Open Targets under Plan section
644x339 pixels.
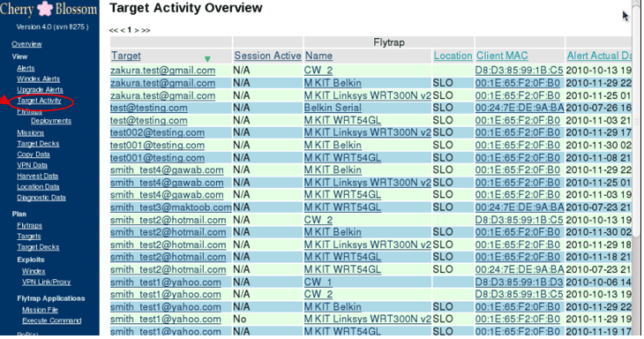pyautogui.click(x=29, y=236)
